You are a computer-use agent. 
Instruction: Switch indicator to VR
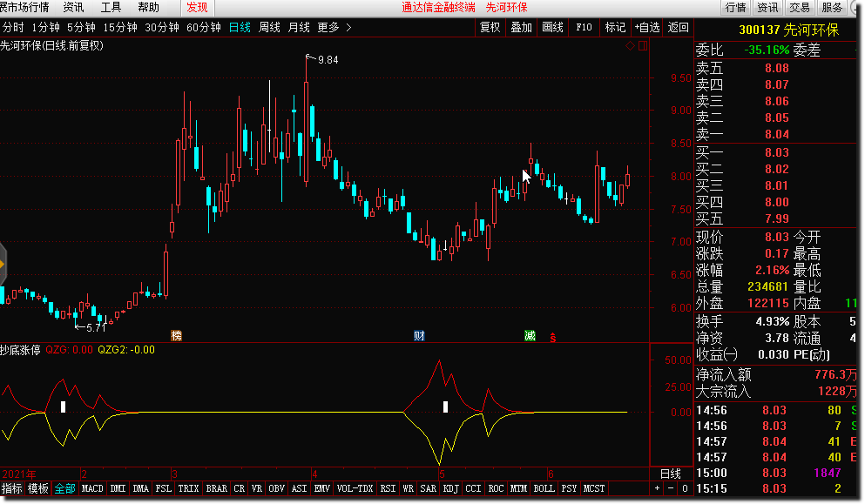click(x=257, y=488)
